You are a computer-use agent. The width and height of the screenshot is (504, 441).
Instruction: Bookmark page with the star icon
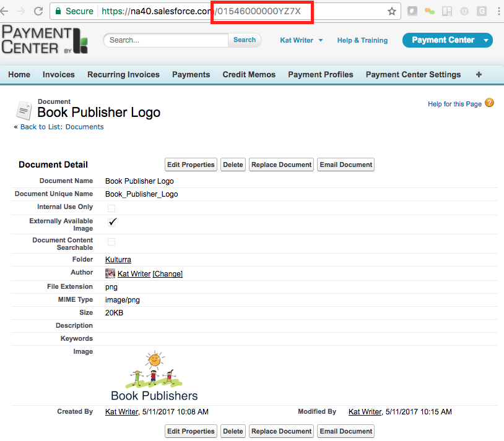[391, 11]
